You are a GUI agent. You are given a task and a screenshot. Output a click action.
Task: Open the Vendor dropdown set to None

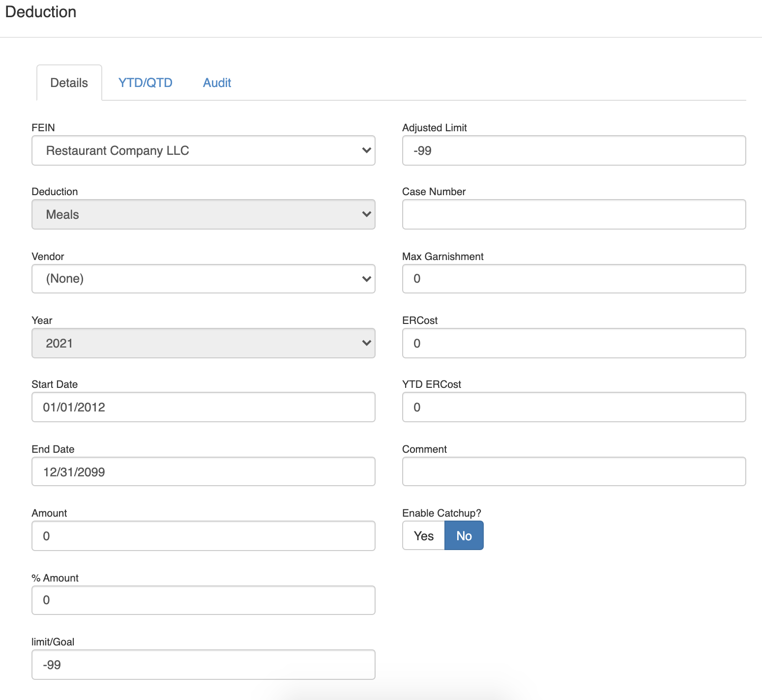(x=203, y=278)
